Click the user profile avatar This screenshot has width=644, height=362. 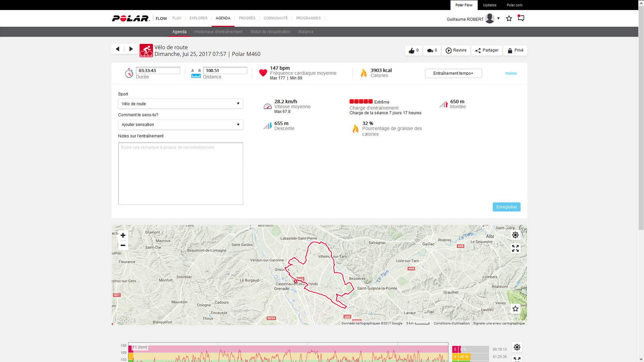click(x=489, y=18)
